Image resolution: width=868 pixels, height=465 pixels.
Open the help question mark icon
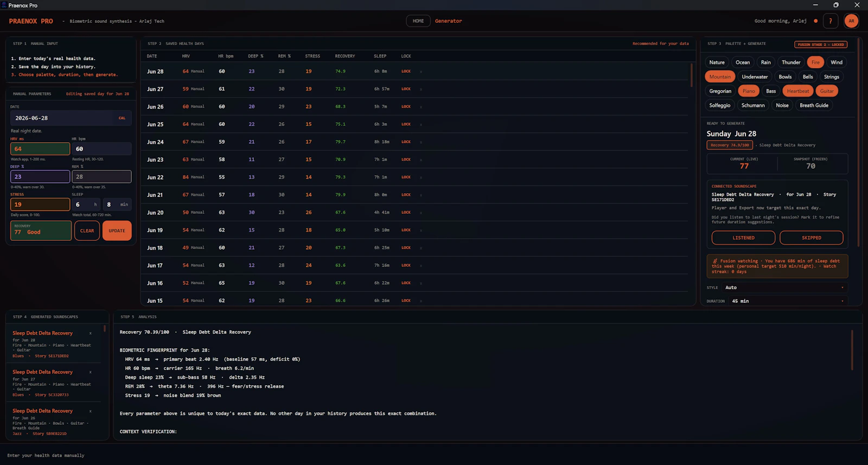coord(830,21)
